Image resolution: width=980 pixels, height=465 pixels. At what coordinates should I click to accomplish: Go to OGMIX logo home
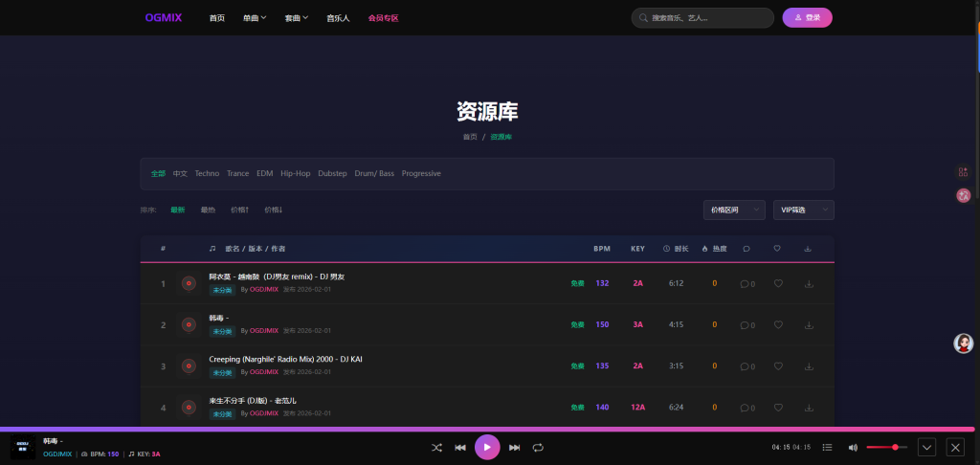point(163,17)
